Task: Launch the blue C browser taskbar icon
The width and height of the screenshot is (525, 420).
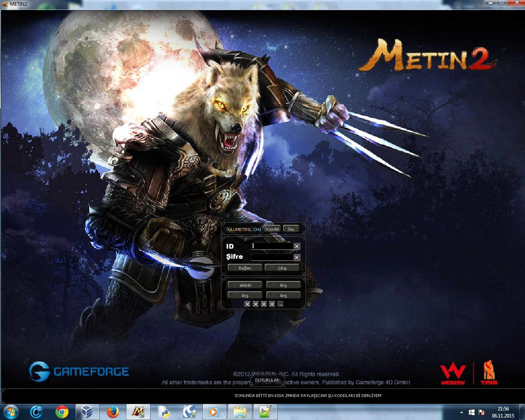Action: pos(37,412)
